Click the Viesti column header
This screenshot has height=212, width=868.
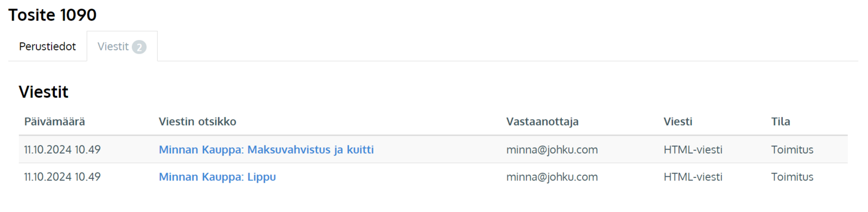[x=678, y=121]
